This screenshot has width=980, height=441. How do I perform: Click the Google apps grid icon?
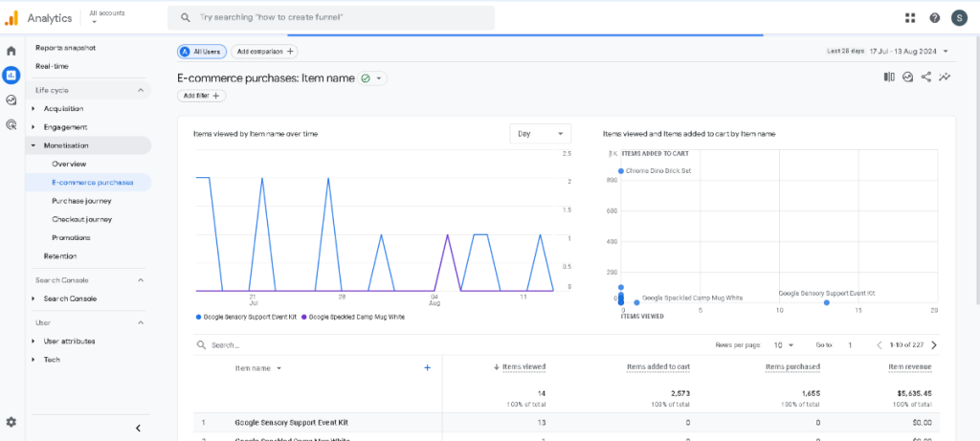pyautogui.click(x=909, y=18)
